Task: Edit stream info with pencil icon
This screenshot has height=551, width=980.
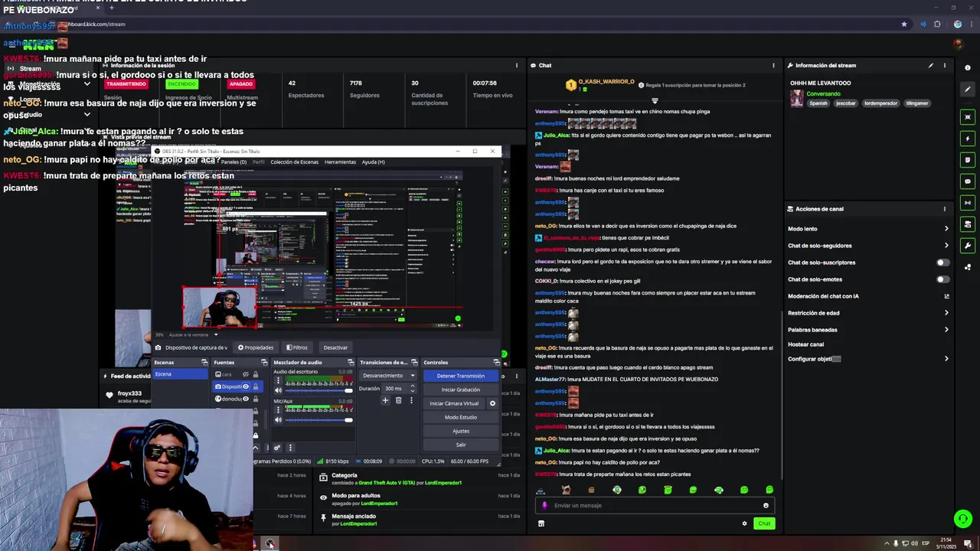Action: pos(931,65)
